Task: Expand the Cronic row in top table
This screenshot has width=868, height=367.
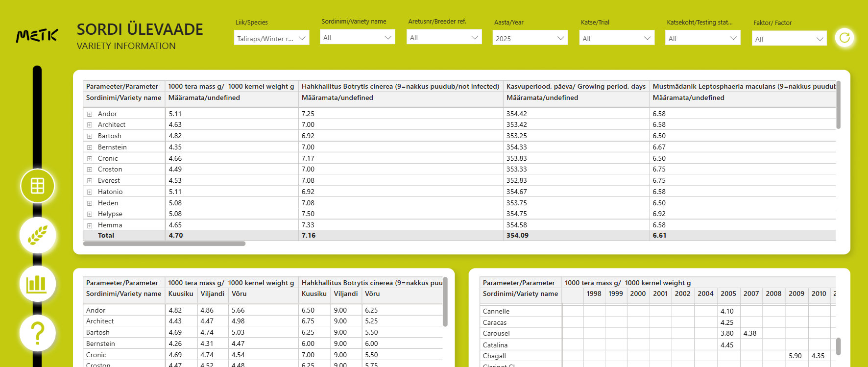Action: coord(90,159)
